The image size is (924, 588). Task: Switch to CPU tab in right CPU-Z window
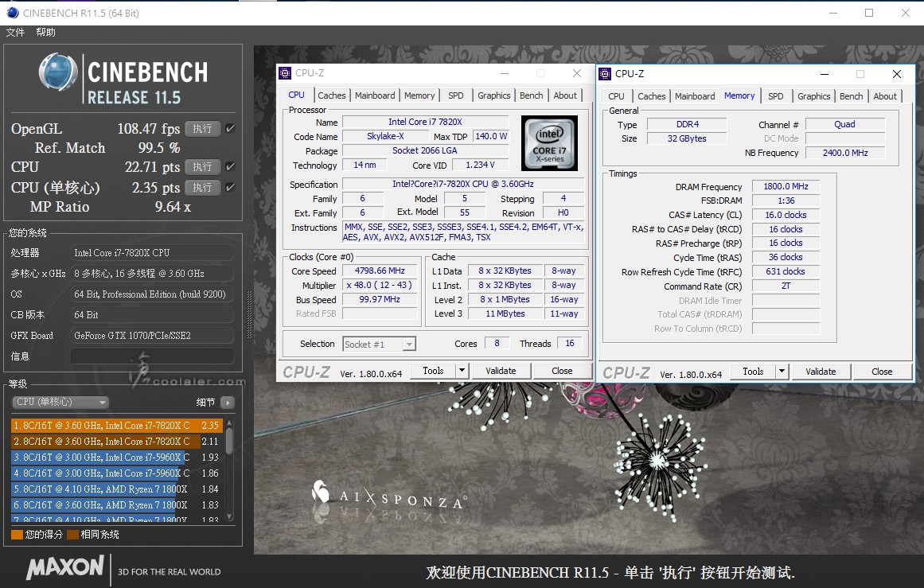coord(616,96)
